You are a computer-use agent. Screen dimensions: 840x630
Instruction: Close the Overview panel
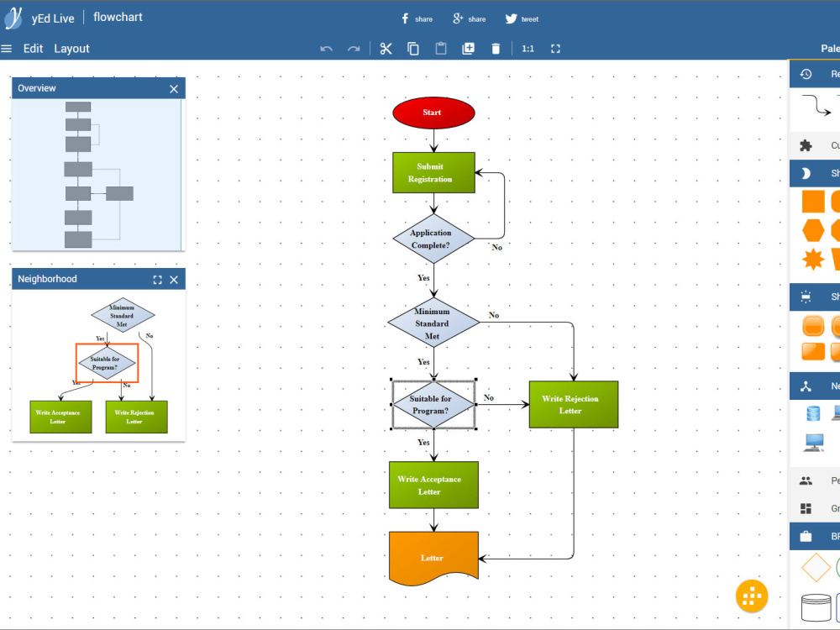(174, 89)
